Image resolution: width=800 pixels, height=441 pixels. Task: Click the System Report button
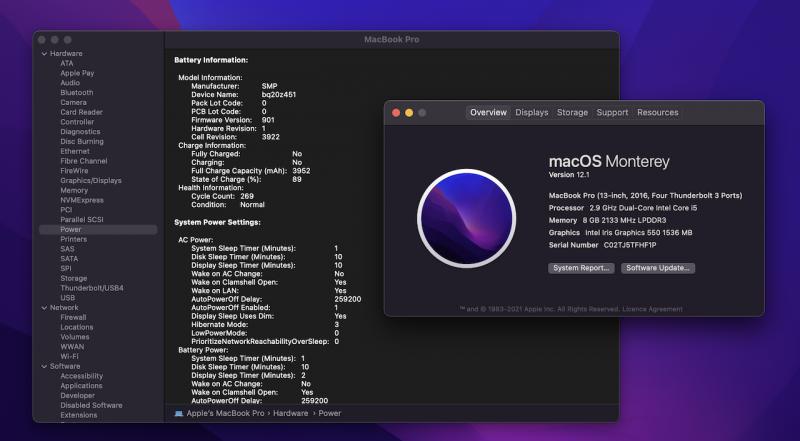[581, 268]
